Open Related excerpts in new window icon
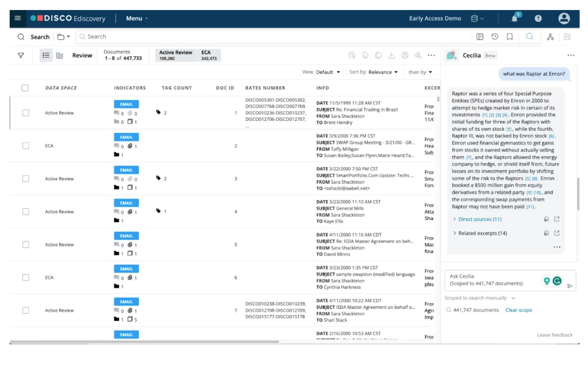588x382 pixels. pos(557,233)
